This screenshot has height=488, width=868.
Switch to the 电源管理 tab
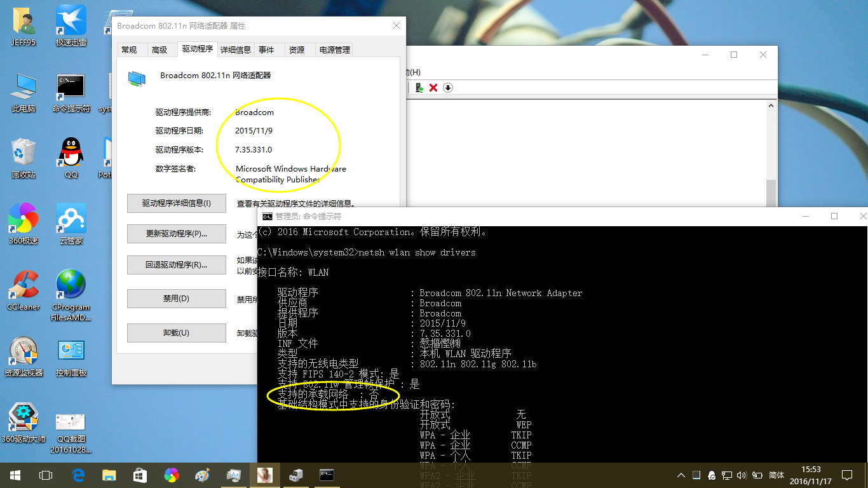pos(334,50)
